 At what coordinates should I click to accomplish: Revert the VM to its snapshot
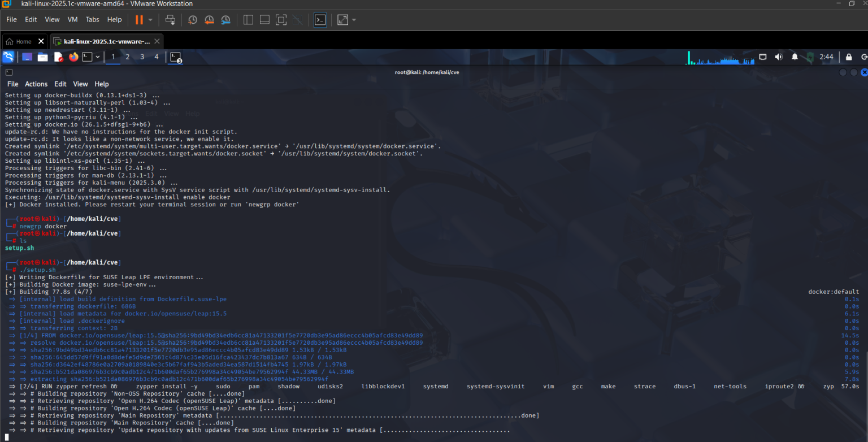pos(209,20)
